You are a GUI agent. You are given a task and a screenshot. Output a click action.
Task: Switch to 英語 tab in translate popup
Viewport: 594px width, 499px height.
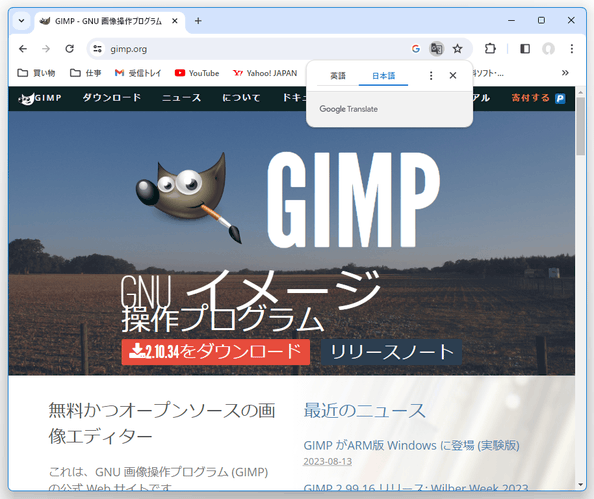338,76
